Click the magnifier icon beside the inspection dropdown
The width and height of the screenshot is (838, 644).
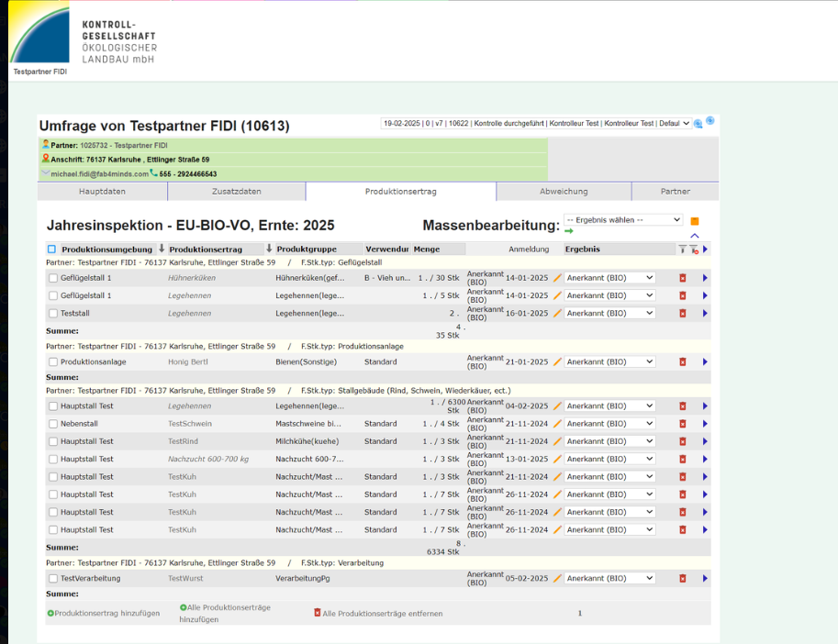coord(698,124)
